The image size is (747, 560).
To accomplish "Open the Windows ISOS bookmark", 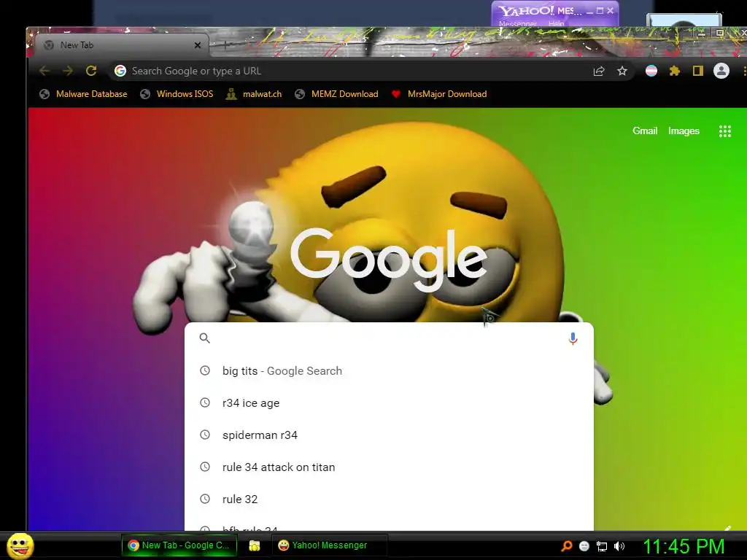I will point(177,94).
